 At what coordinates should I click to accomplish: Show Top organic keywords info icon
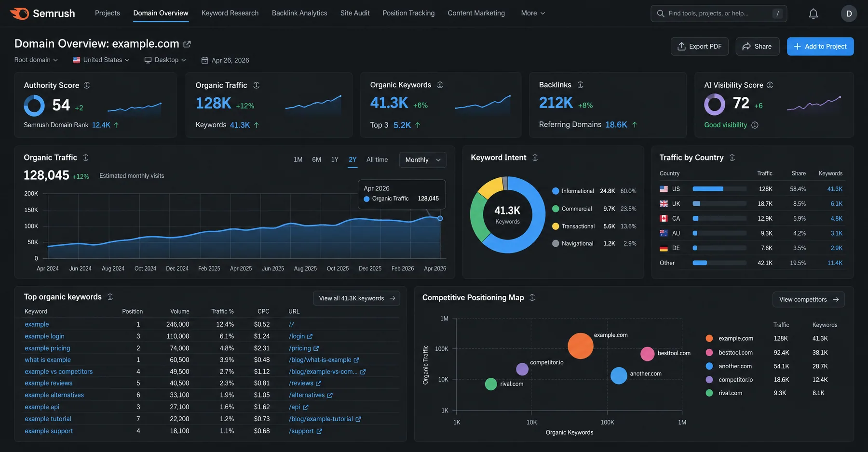point(110,297)
